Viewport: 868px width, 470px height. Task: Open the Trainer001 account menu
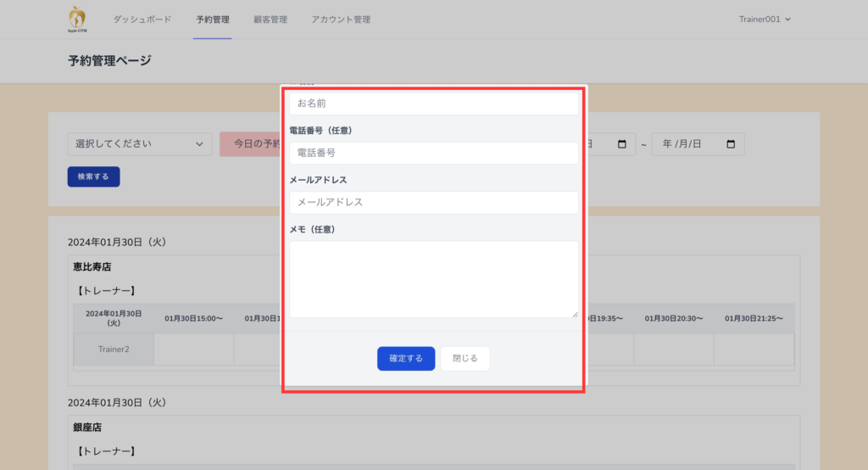765,20
